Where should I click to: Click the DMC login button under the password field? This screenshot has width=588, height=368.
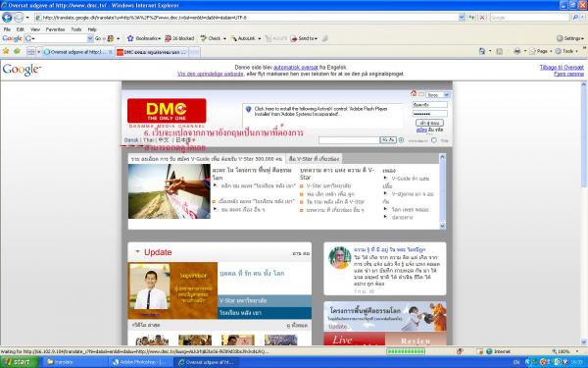[430, 123]
